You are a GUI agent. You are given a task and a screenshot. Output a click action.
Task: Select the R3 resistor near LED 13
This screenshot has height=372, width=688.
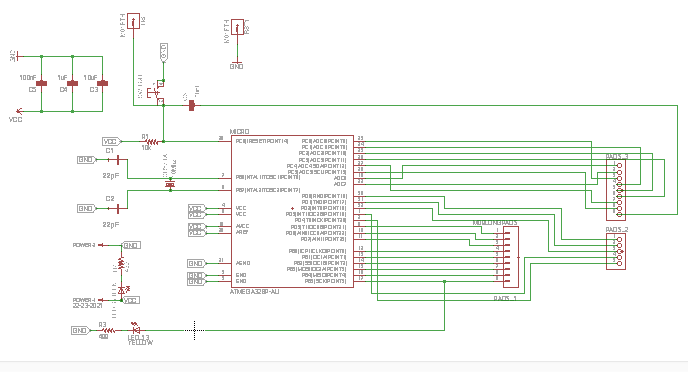(x=108, y=330)
